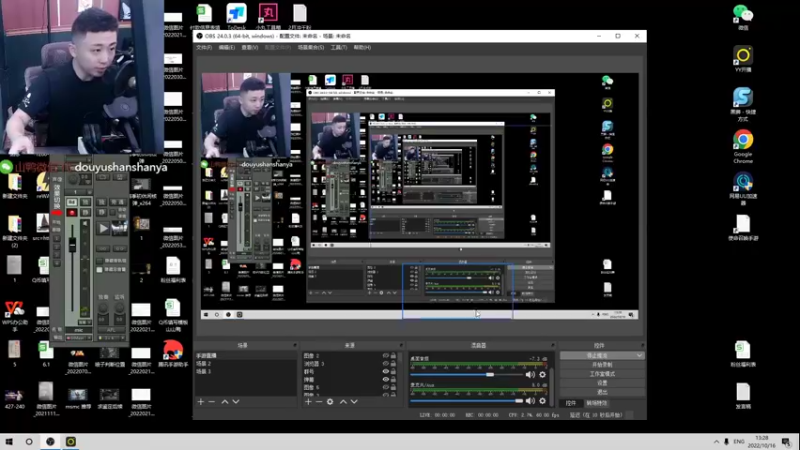Screen dimensions: 800x450
Task: Toggle lock for 浏览器 3 source
Action: click(x=393, y=364)
